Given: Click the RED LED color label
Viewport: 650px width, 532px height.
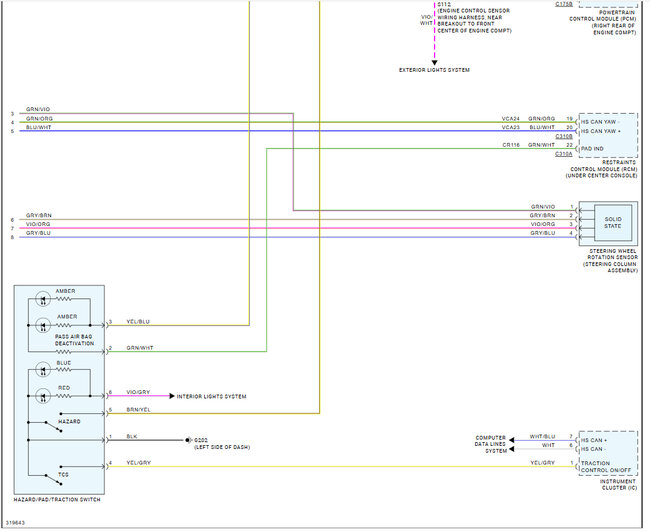Looking at the screenshot, I should (x=64, y=388).
